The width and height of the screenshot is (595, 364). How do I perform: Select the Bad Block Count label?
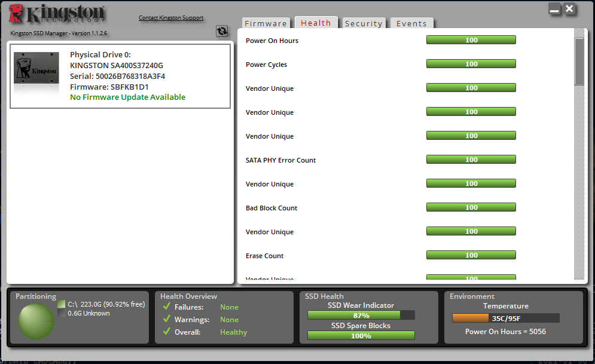click(271, 208)
